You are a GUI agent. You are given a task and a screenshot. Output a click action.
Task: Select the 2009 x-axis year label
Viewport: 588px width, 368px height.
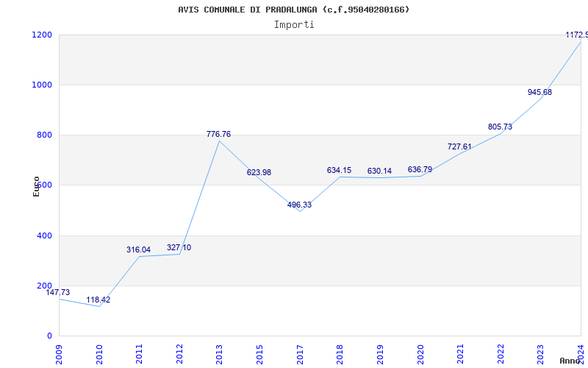tap(59, 351)
